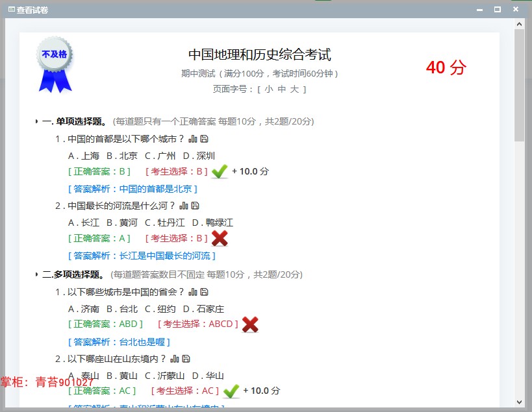Screen dimensions: 532x412
Task: View stats icon for the longest river question
Action: click(x=184, y=206)
